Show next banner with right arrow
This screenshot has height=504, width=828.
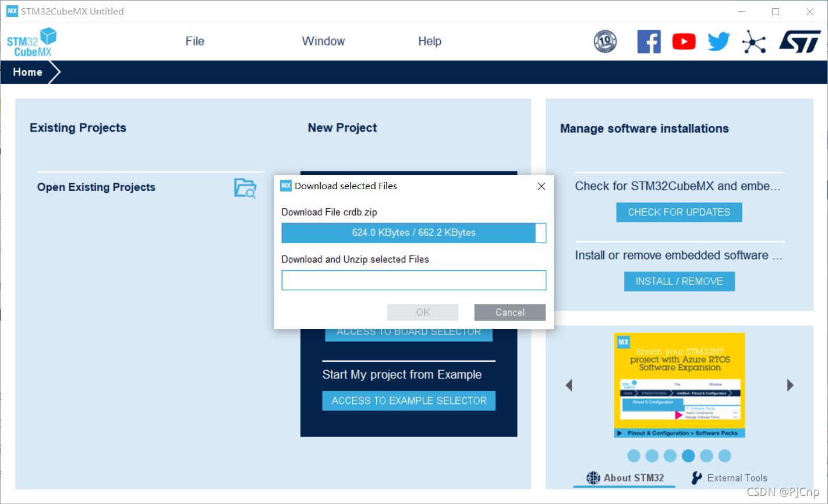tap(790, 385)
